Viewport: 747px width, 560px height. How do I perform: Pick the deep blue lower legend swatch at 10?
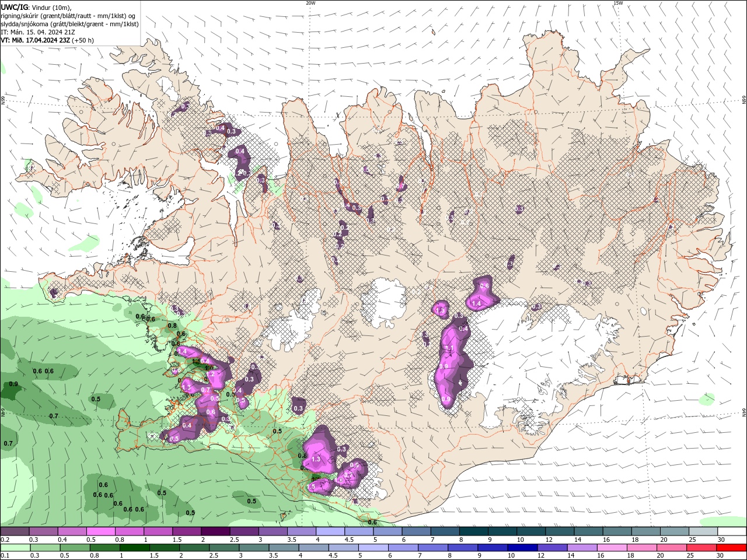[521, 548]
